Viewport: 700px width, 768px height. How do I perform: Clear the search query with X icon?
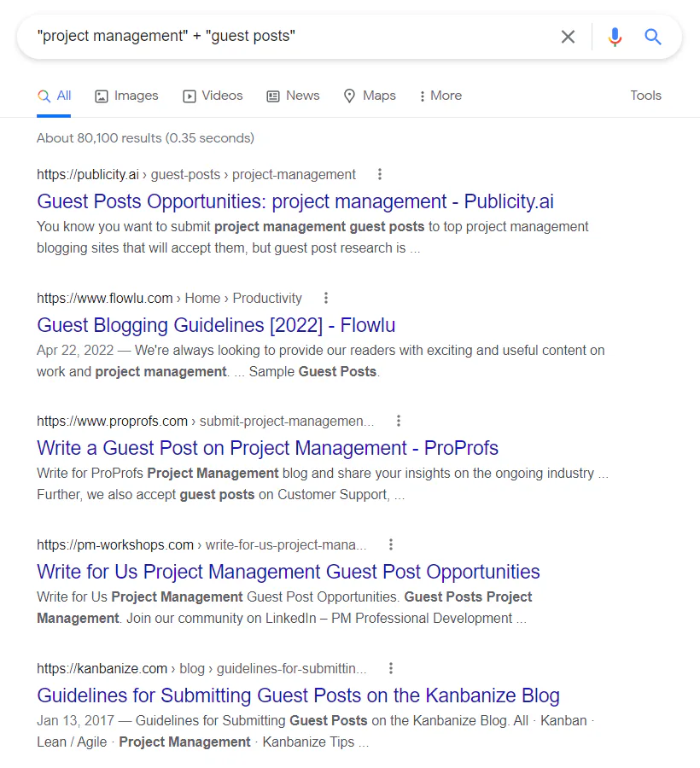[568, 37]
